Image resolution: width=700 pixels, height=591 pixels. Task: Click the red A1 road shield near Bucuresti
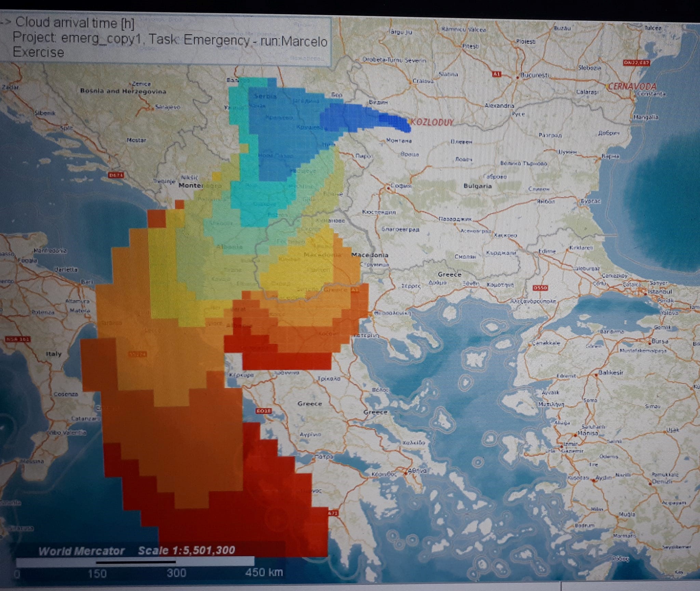[497, 74]
